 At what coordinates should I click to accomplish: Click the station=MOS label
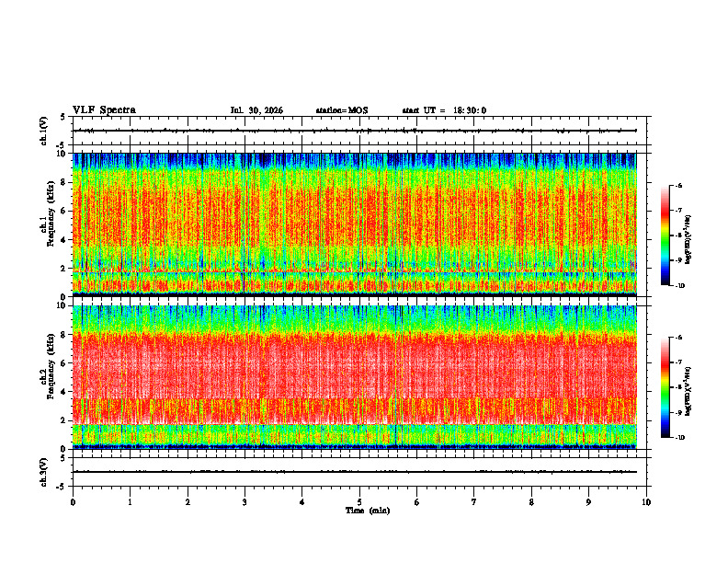342,110
